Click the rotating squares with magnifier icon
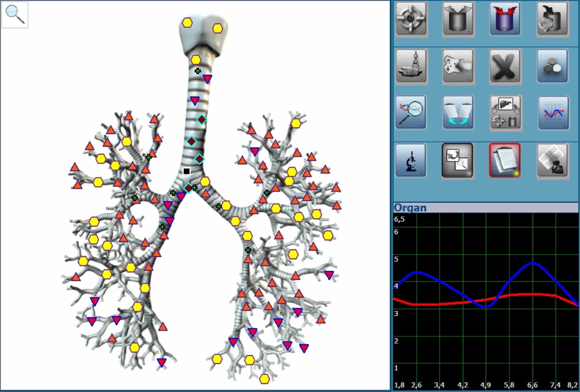The image size is (580, 392). (457, 160)
